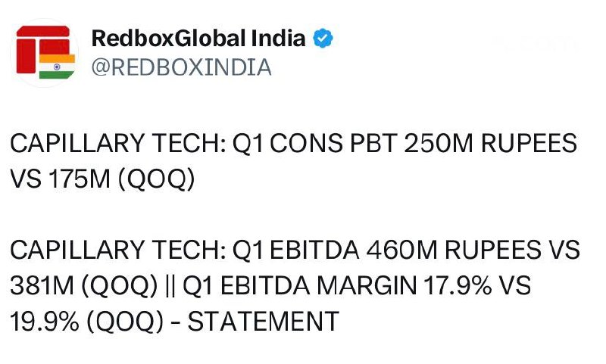Click the faint watermark at top right
The image size is (606, 364).
coord(536,43)
